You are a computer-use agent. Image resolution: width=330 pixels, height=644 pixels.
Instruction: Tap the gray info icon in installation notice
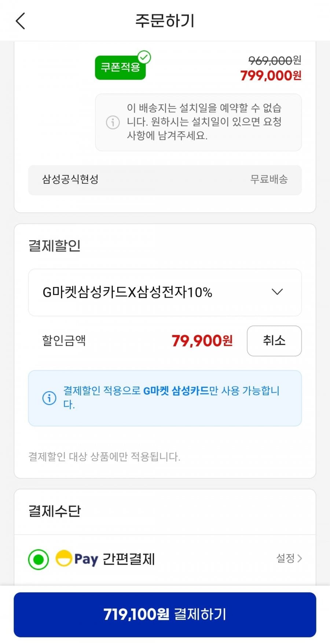coord(113,122)
